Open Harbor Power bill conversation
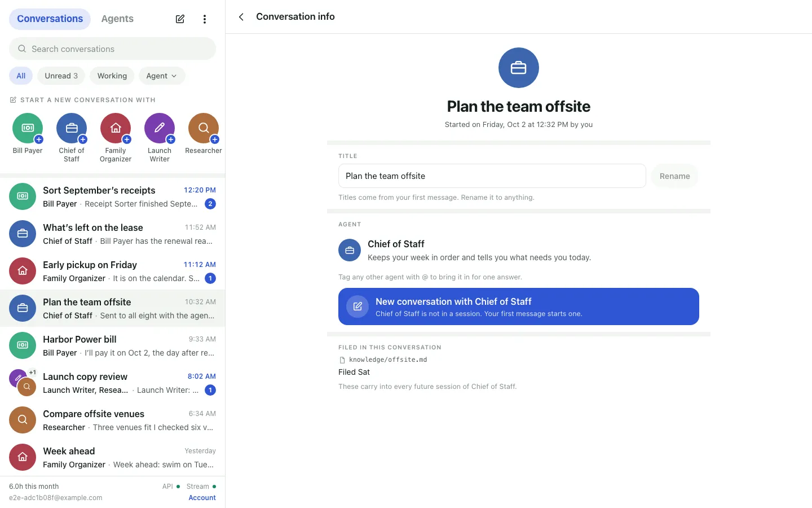Viewport: 812px width, 508px height. 113,345
